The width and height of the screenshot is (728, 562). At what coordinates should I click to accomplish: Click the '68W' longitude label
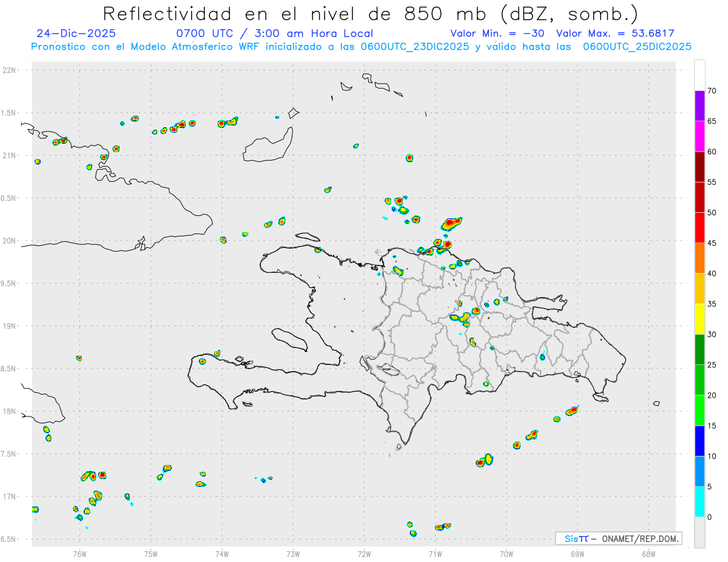click(x=649, y=554)
